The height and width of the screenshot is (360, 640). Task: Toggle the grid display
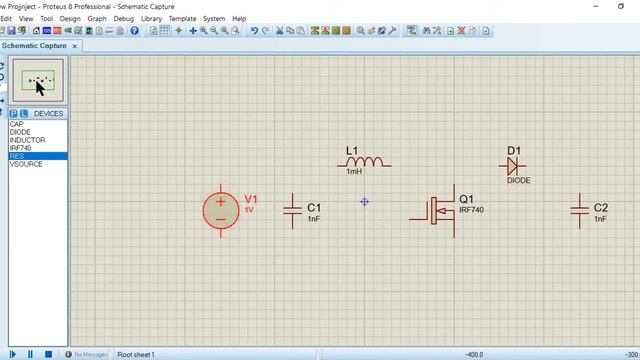click(x=164, y=31)
